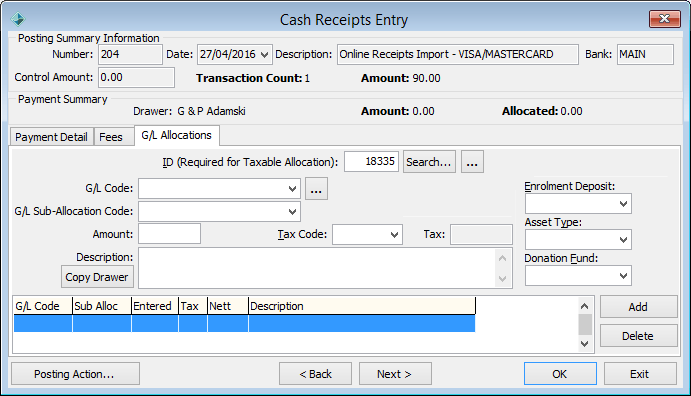This screenshot has height=396, width=691.
Task: Click allocations list scroll up arrow
Action: (x=584, y=306)
